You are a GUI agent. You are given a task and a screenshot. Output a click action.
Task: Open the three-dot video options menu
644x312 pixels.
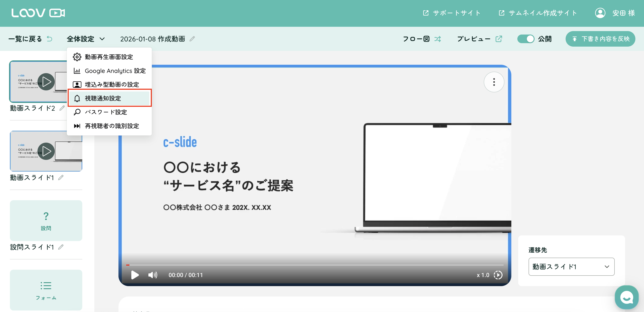coord(494,82)
